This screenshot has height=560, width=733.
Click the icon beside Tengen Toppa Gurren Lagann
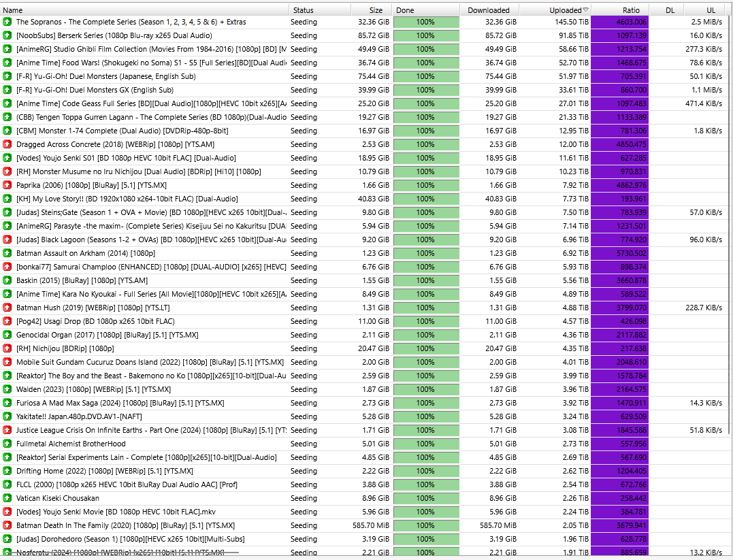(x=7, y=117)
